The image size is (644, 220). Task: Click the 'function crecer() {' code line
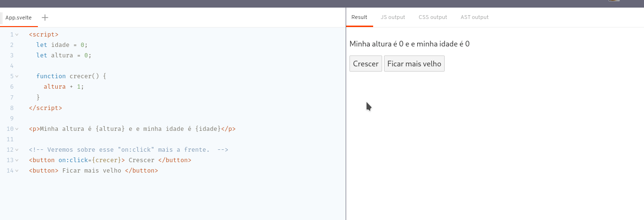(72, 76)
